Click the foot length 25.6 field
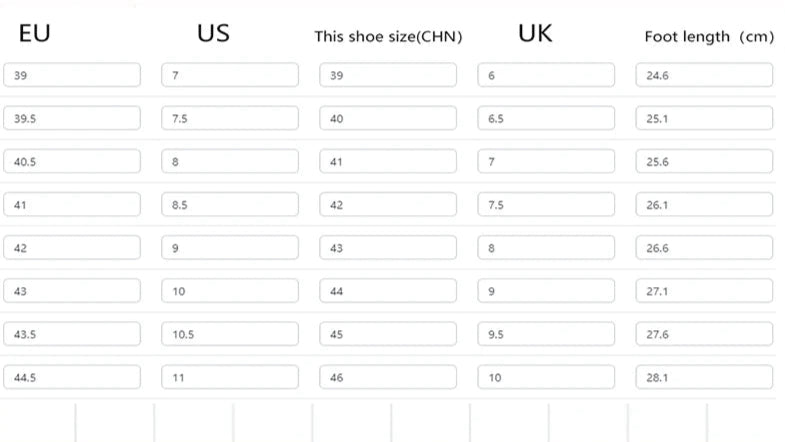The height and width of the screenshot is (442, 785). pos(704,161)
